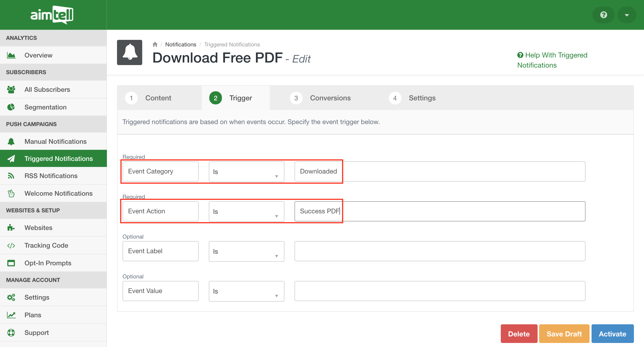Click All Subscribers people icon
Screen dimensions: 644x347
click(x=11, y=90)
